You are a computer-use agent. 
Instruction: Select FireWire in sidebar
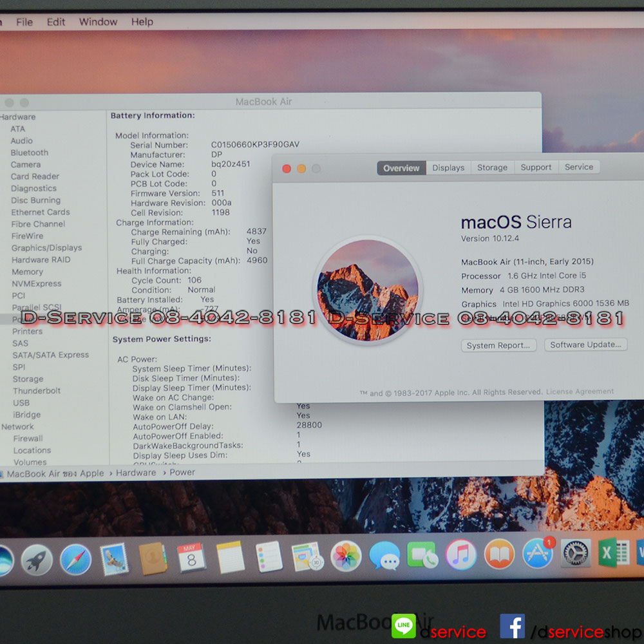pos(27,236)
